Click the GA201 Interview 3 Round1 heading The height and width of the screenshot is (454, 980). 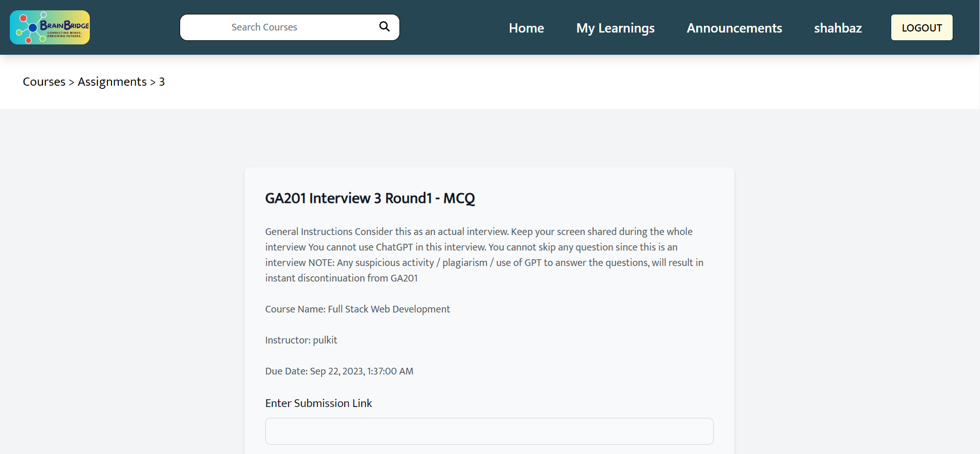point(369,198)
